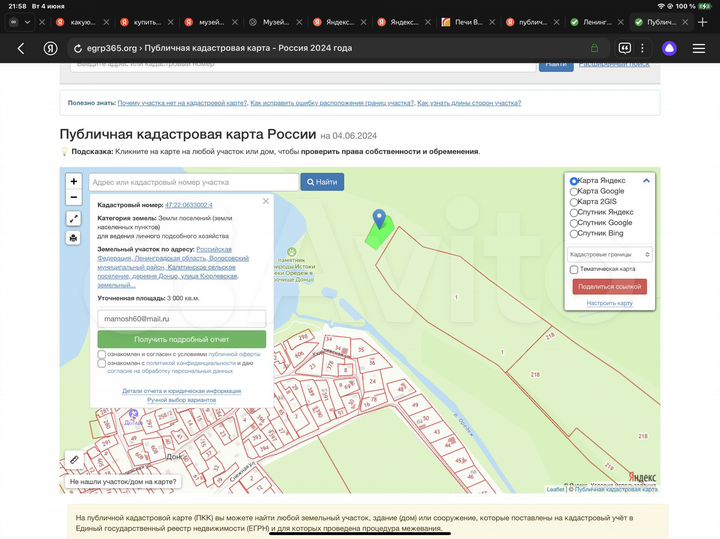The image size is (720, 539).
Task: Check the battery indicator in status bar
Action: coord(705,6)
